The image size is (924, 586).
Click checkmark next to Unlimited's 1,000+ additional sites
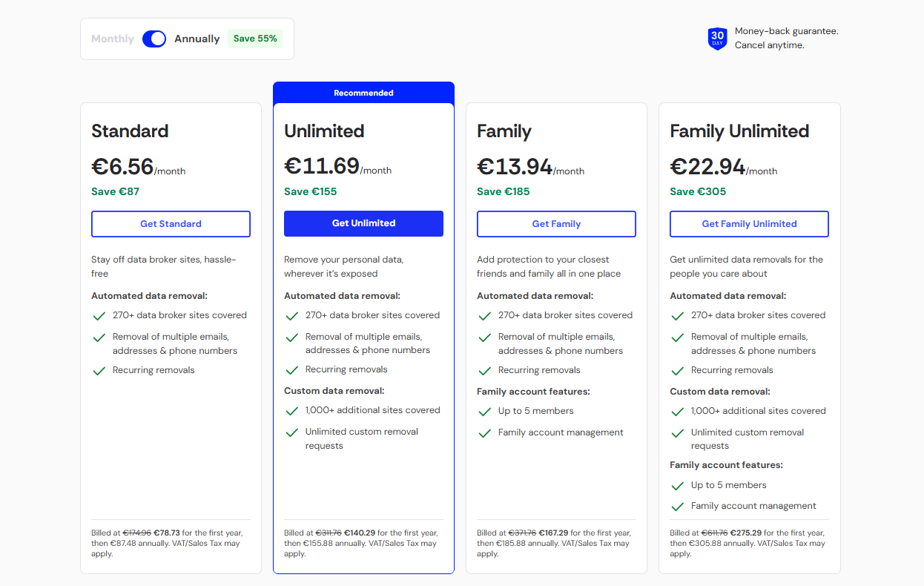291,411
